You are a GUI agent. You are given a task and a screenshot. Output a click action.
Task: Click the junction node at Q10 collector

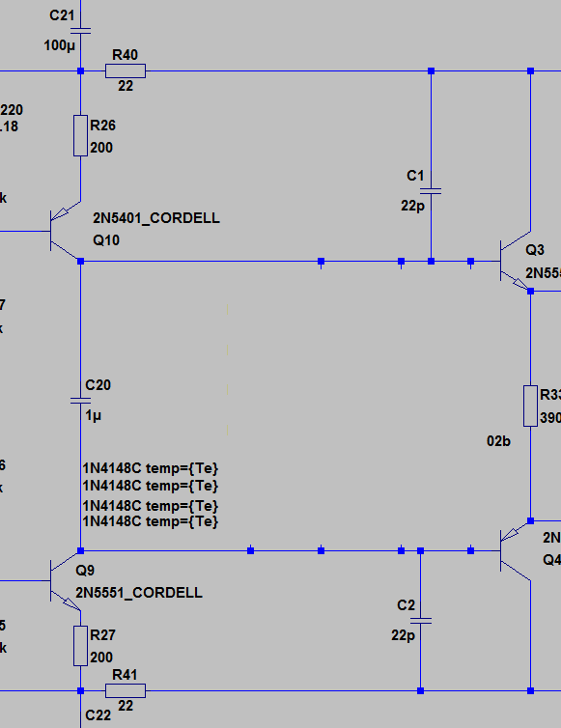[x=80, y=262]
